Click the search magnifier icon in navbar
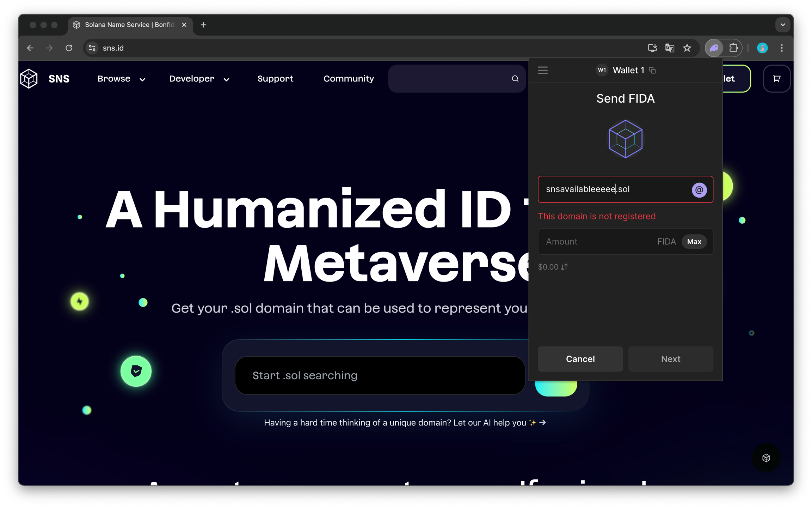Viewport: 812px width, 508px height. coord(515,79)
